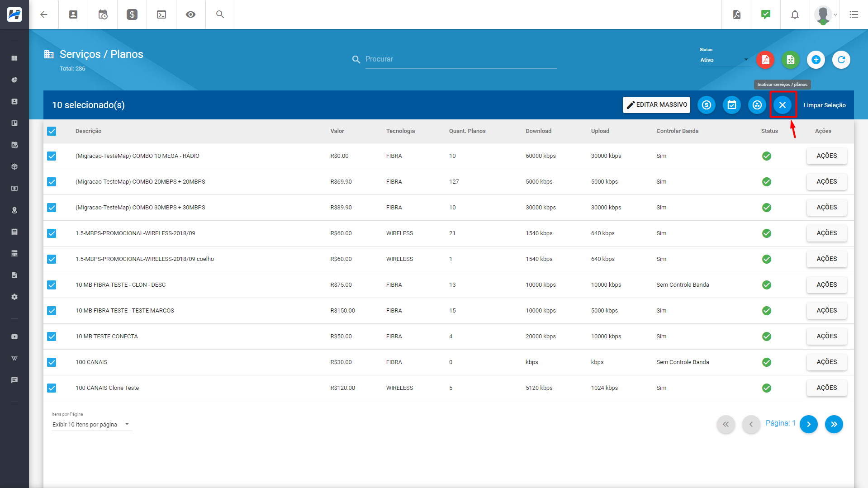
Task: Open the dollar sign financial icon in top toolbar
Action: pyautogui.click(x=132, y=14)
